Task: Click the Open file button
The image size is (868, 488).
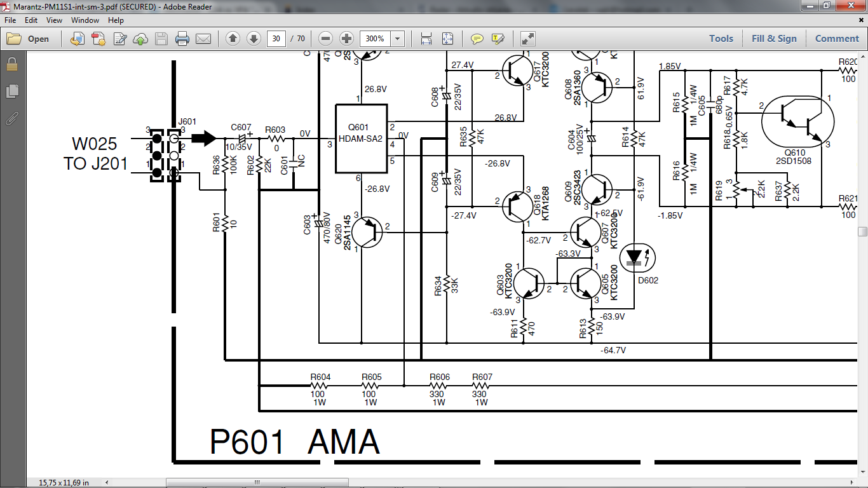Action: click(x=29, y=39)
